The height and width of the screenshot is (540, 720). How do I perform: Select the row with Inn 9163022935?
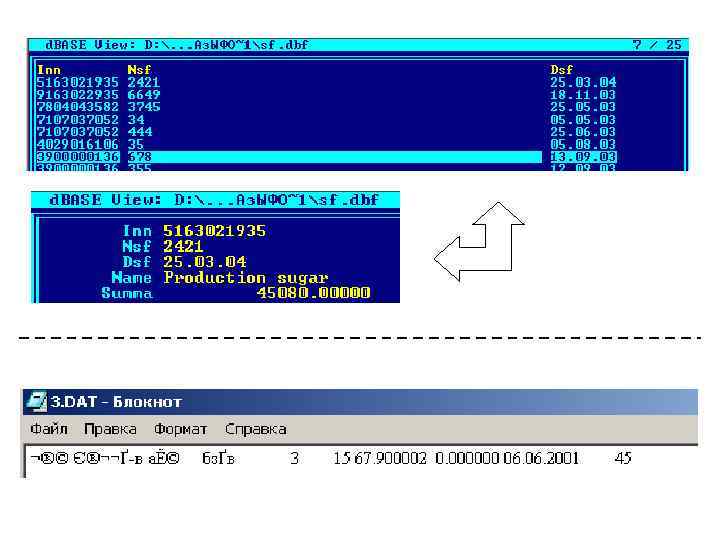(x=326, y=95)
